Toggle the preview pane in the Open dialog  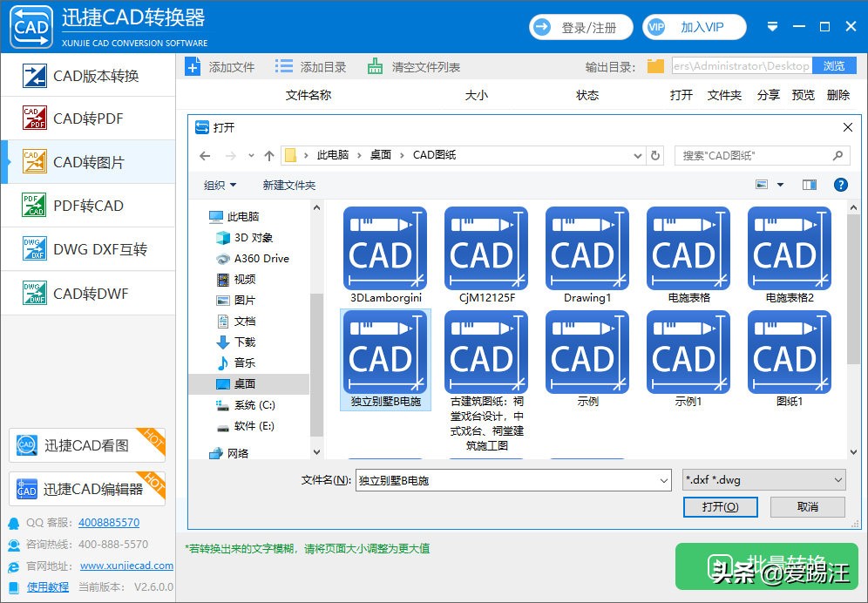coord(809,184)
